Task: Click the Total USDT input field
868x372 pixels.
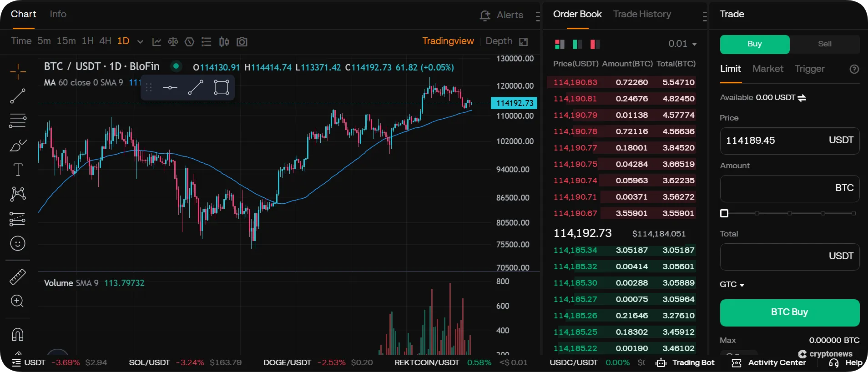Action: pyautogui.click(x=790, y=256)
